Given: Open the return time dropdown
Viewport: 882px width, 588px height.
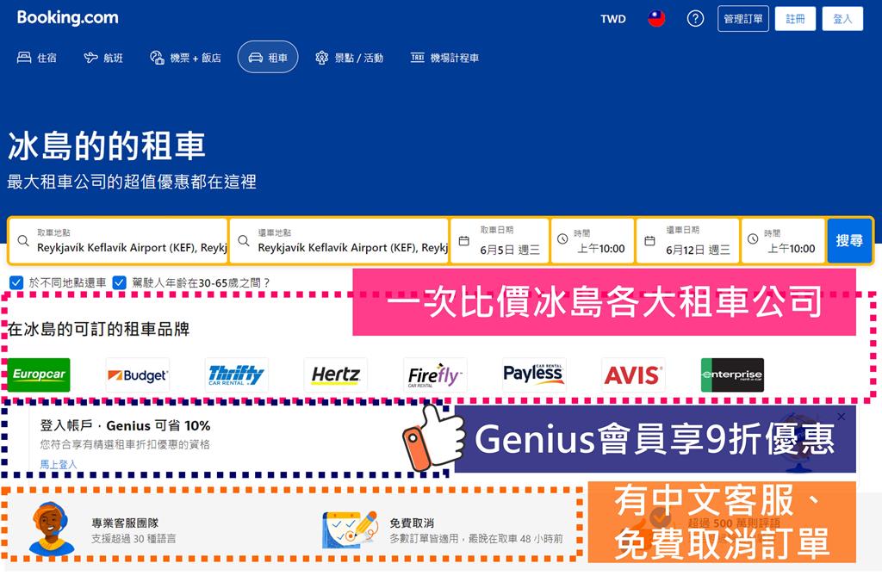Looking at the screenshot, I should [783, 240].
